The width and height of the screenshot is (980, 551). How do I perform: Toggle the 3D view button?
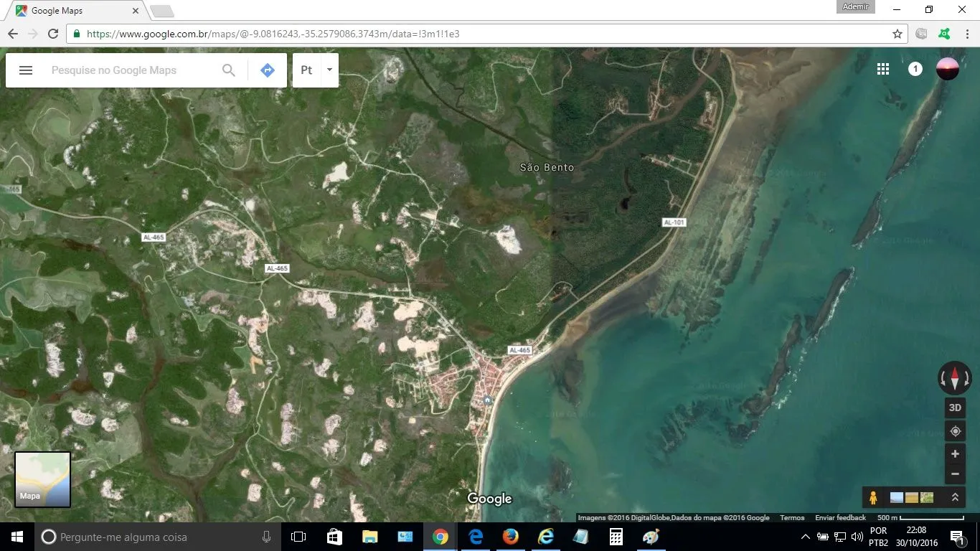click(955, 408)
